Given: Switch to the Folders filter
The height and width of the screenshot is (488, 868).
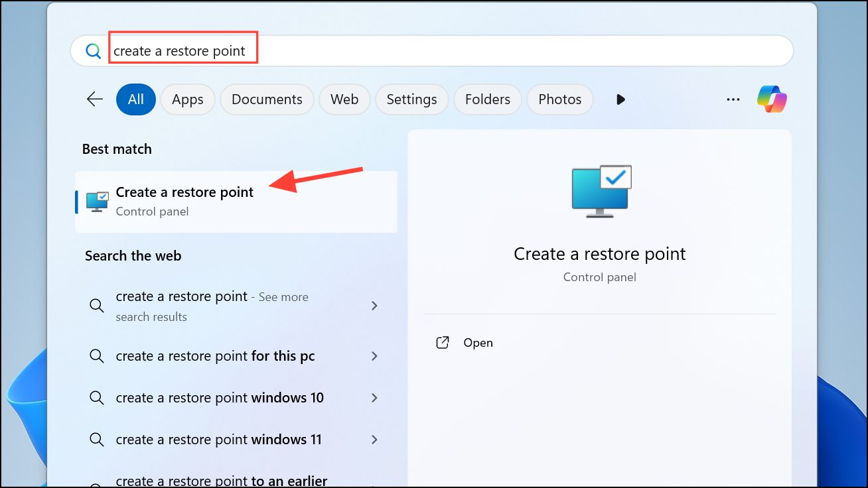Looking at the screenshot, I should 488,99.
